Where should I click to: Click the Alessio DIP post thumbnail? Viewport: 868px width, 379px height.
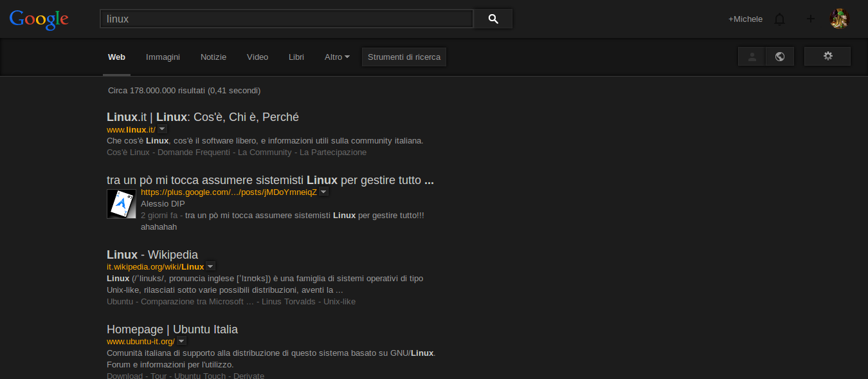point(122,204)
